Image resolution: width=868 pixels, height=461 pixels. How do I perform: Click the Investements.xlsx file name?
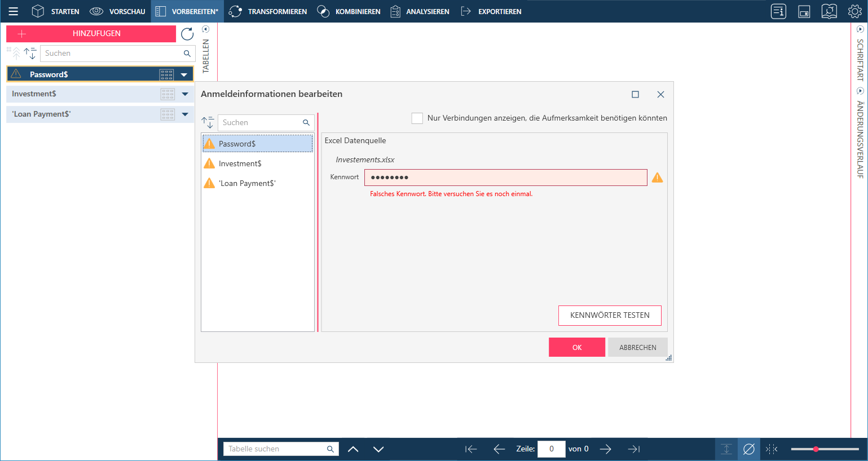tap(365, 159)
